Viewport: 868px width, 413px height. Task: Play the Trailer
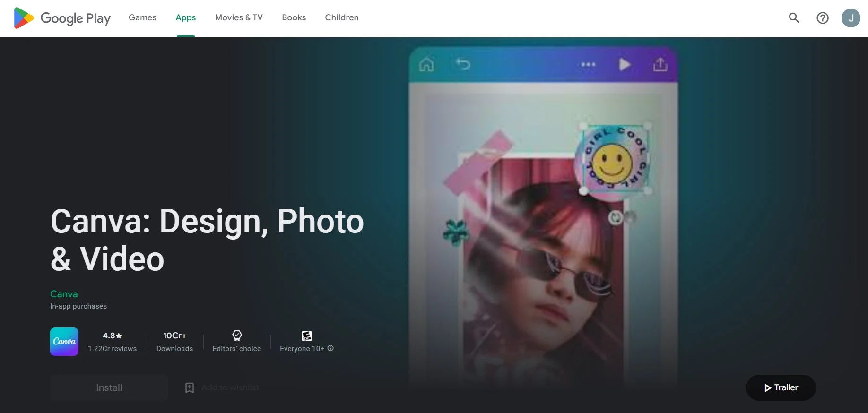781,387
